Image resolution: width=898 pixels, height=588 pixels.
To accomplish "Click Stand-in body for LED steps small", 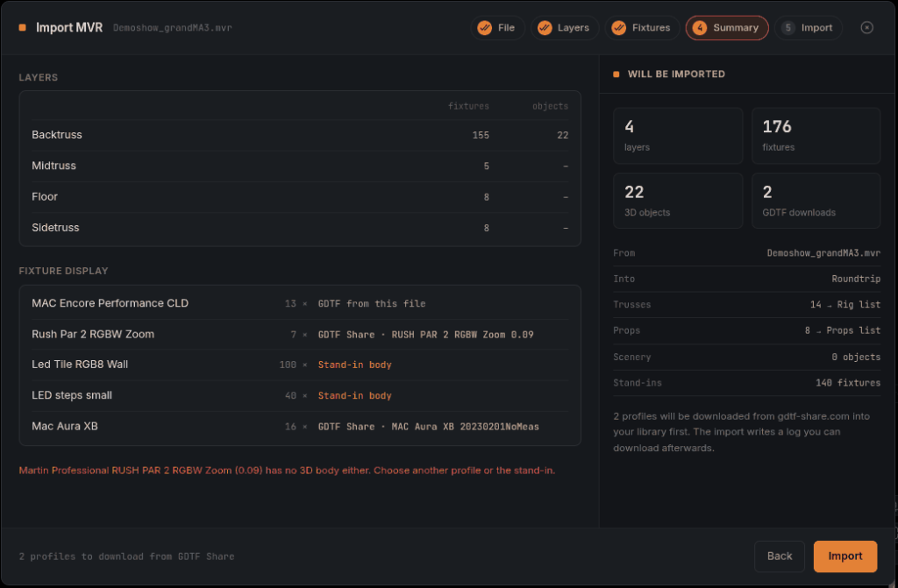I will [354, 395].
